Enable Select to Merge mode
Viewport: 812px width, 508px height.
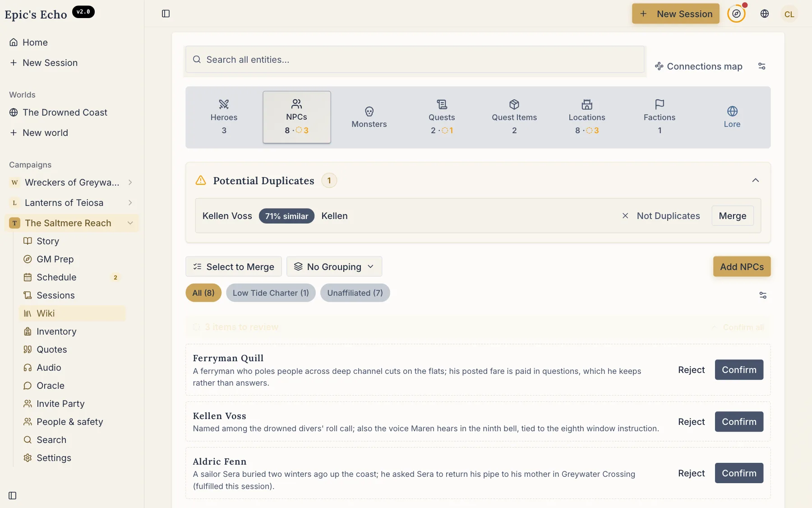[x=234, y=266]
